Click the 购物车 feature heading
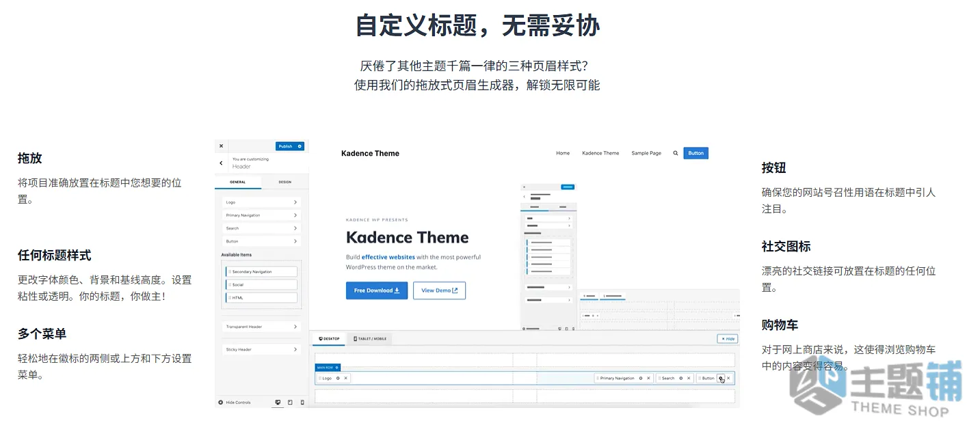 [780, 325]
